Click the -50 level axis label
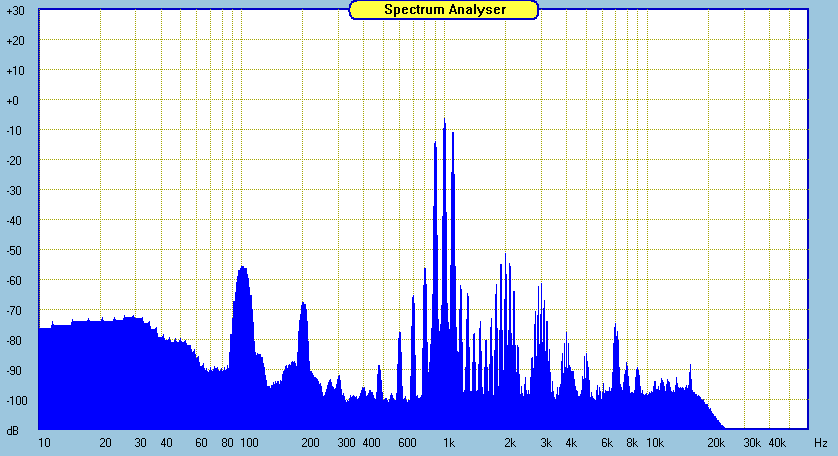 point(16,250)
